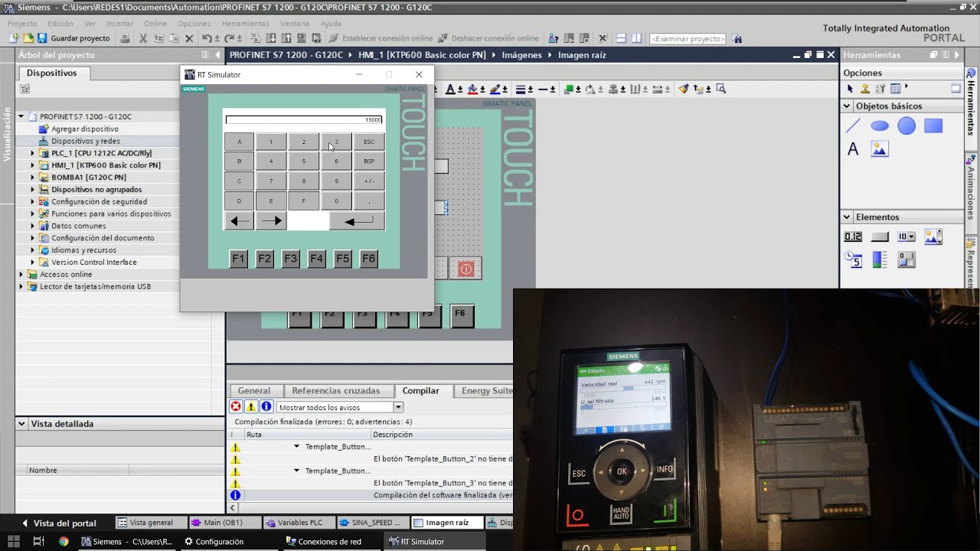The width and height of the screenshot is (980, 551).
Task: Select the Rectangle tool in Objetos básicos
Action: [x=933, y=126]
